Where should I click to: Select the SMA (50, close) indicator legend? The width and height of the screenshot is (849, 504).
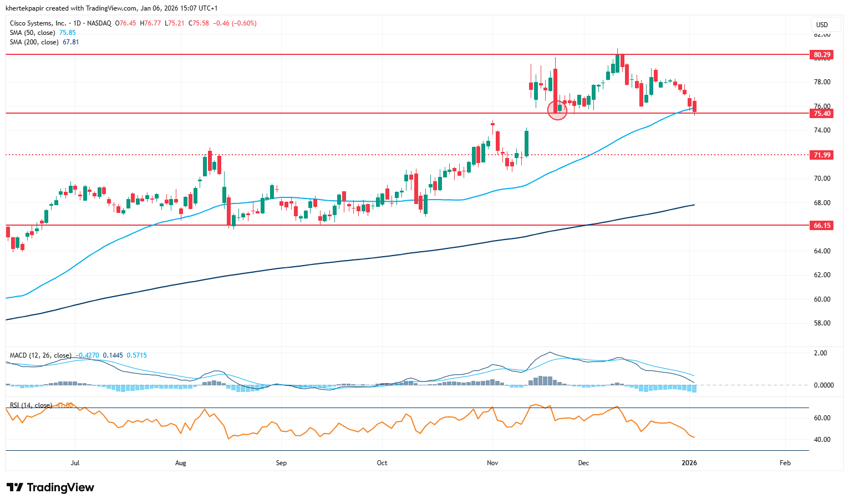(33, 33)
